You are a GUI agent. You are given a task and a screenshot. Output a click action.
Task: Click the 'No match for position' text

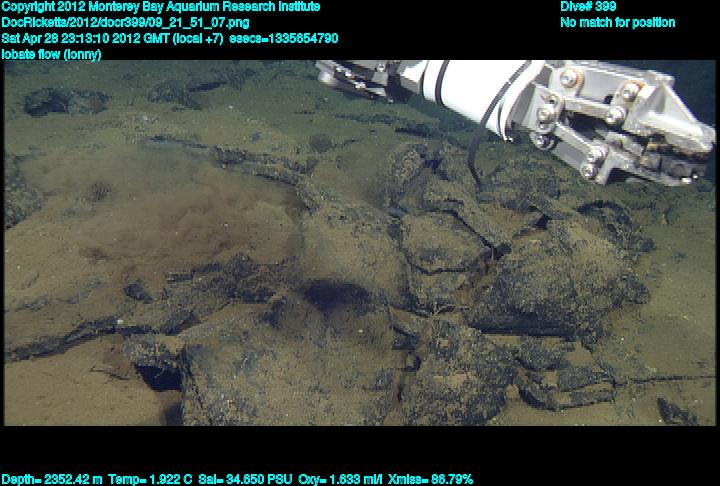click(618, 23)
